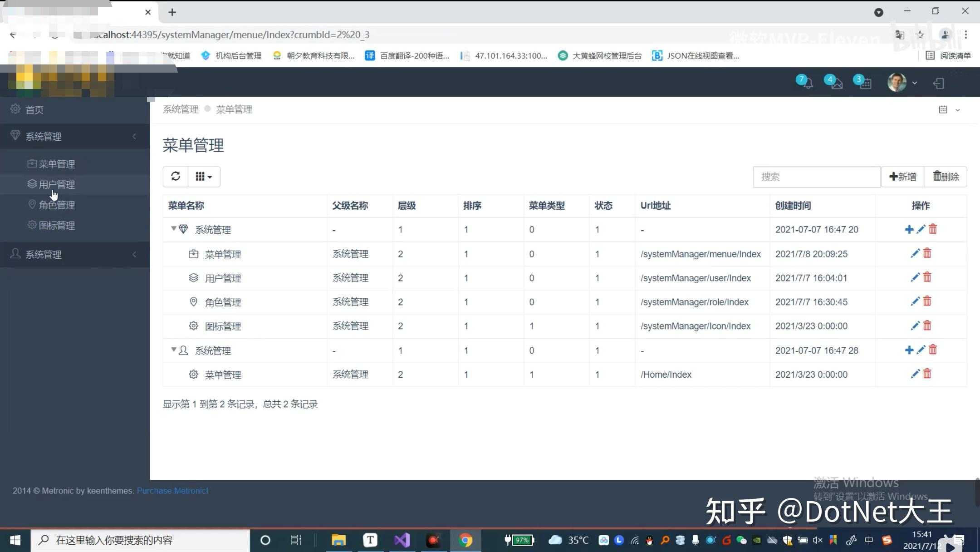Click the refresh table button
This screenshot has height=552, width=980.
(x=176, y=177)
